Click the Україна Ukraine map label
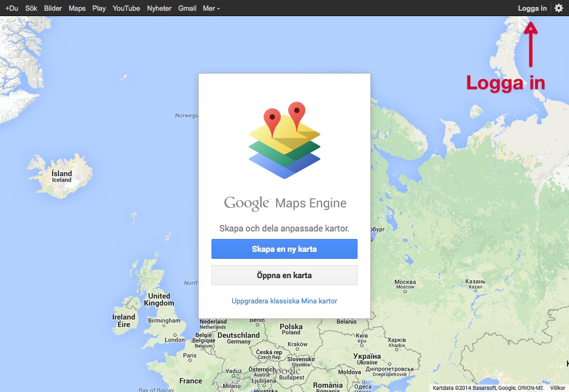 367,359
